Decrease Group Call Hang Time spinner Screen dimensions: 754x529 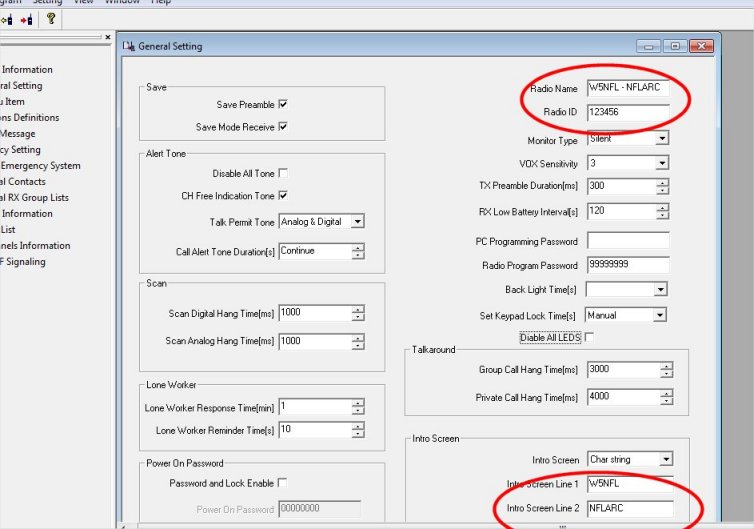tap(666, 374)
